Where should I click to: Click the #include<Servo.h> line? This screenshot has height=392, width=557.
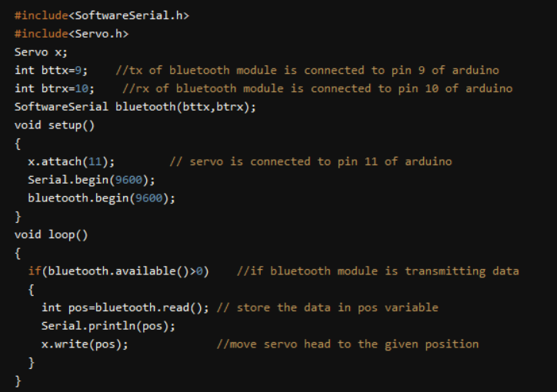[72, 34]
